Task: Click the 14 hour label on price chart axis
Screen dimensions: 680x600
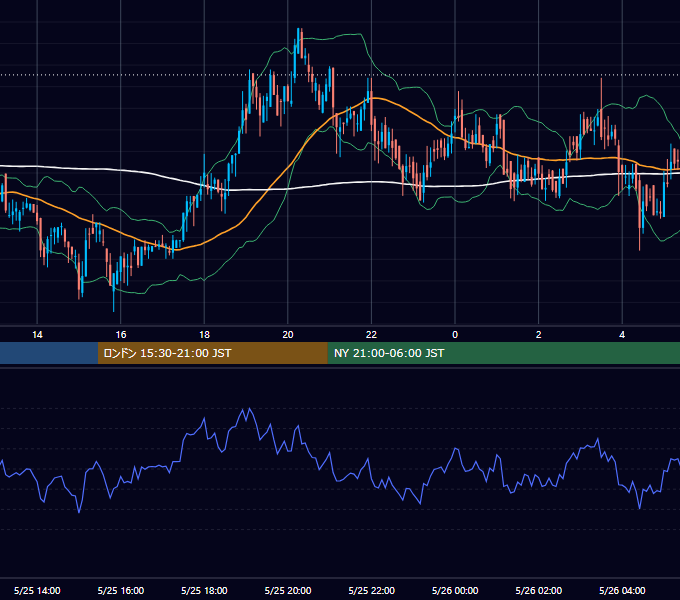Action: point(37,335)
